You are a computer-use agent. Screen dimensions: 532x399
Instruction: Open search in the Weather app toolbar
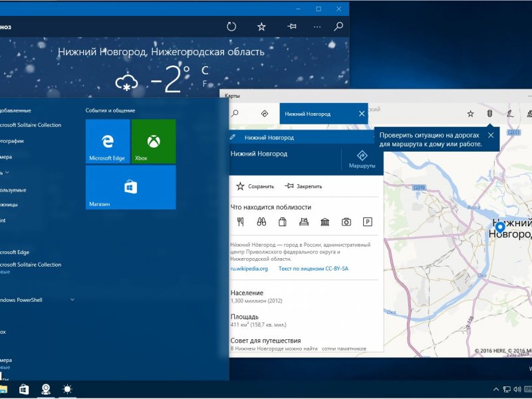pyautogui.click(x=338, y=27)
